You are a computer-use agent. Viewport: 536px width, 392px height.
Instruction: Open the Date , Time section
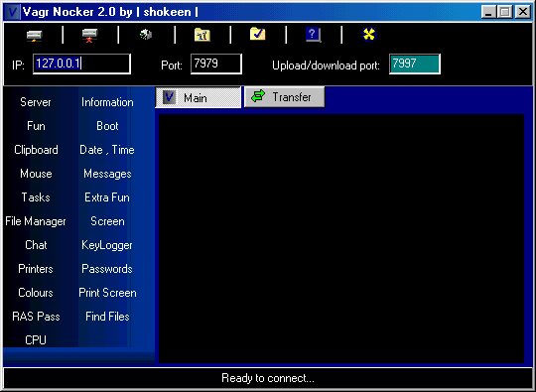click(x=107, y=150)
